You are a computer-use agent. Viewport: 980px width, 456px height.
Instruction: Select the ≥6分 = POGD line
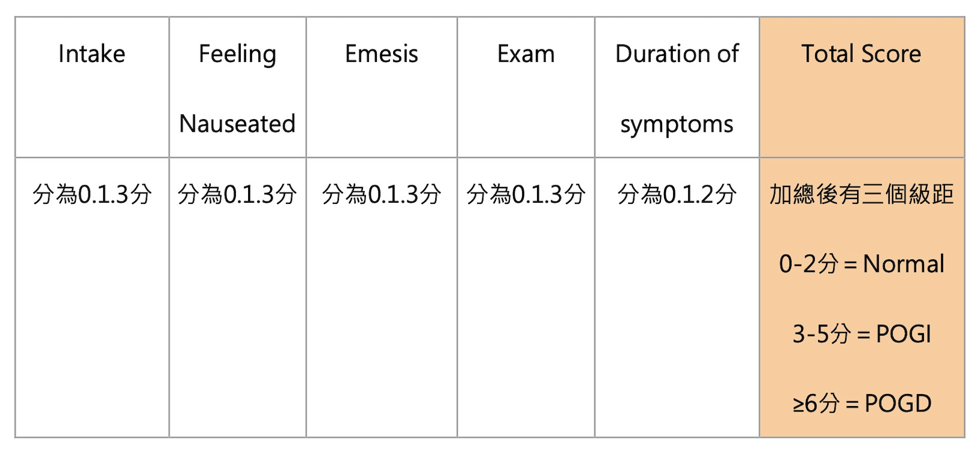(861, 404)
